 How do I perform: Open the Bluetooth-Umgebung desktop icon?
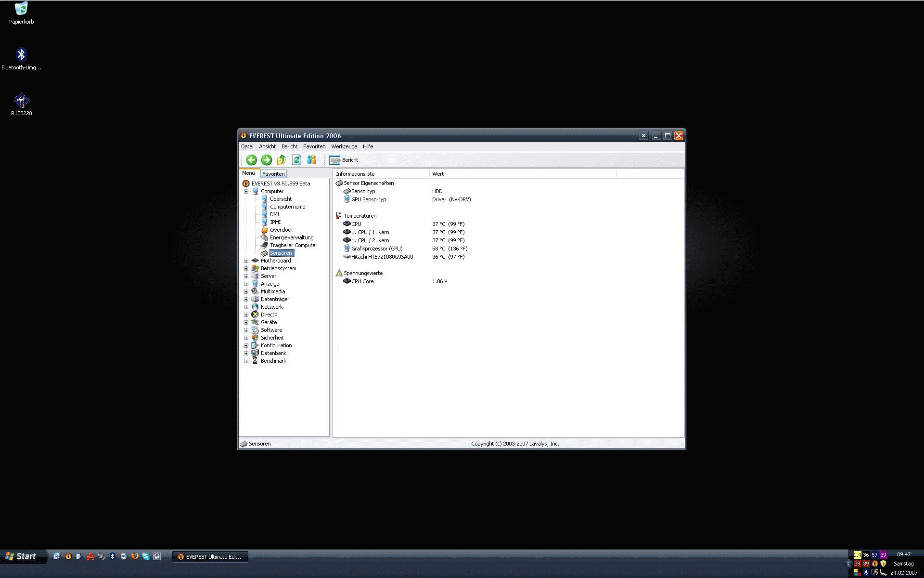(21, 59)
